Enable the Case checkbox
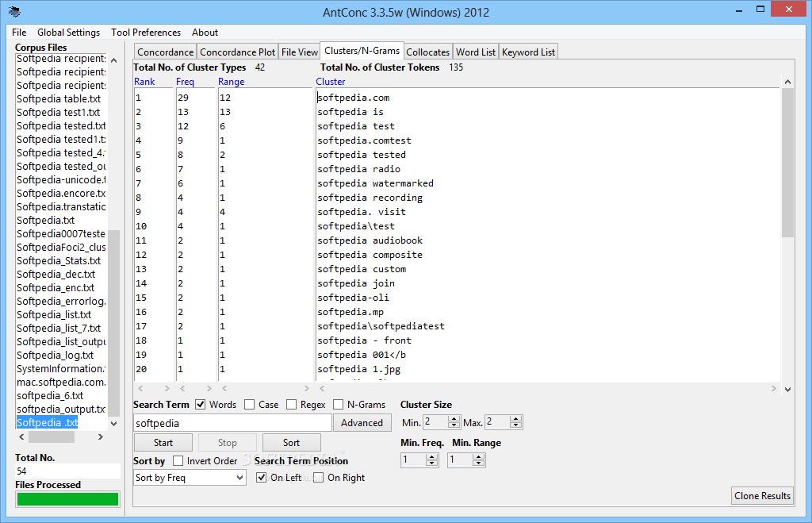The height and width of the screenshot is (523, 812). tap(250, 404)
